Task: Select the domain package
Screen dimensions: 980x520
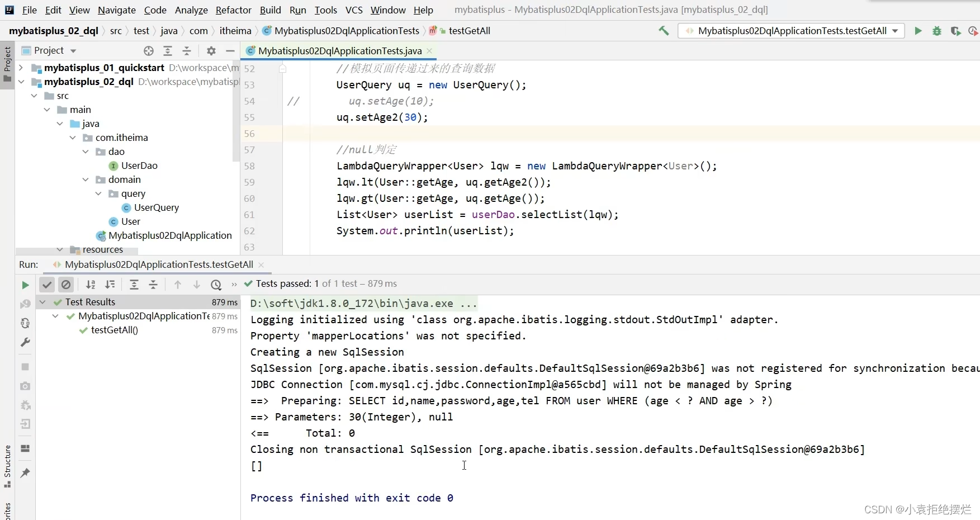Action: [124, 179]
